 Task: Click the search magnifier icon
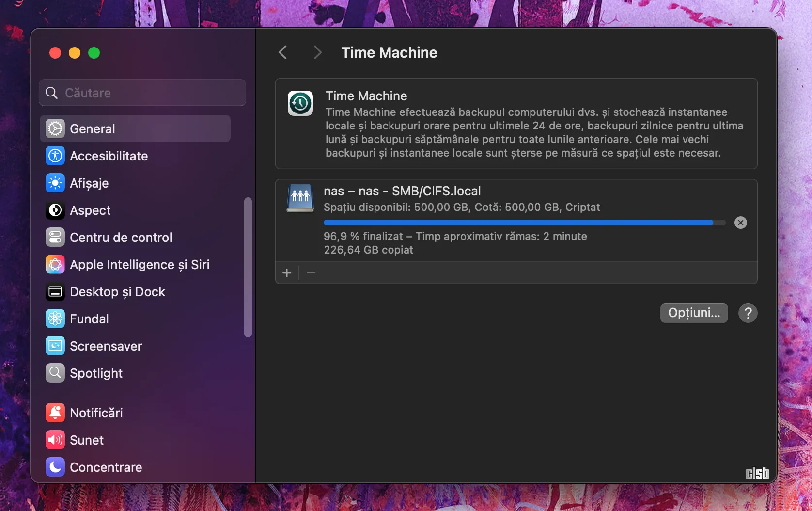[51, 93]
